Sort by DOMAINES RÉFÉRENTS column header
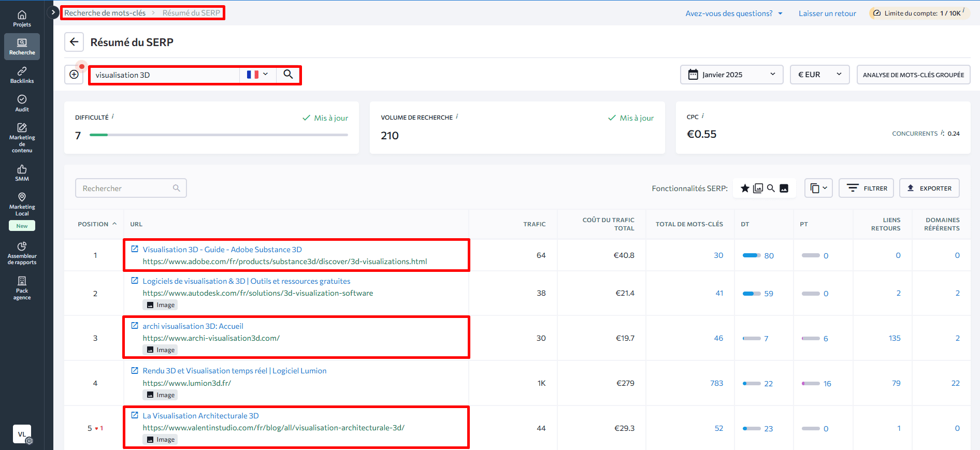Viewport: 980px width, 450px height. tap(942, 224)
